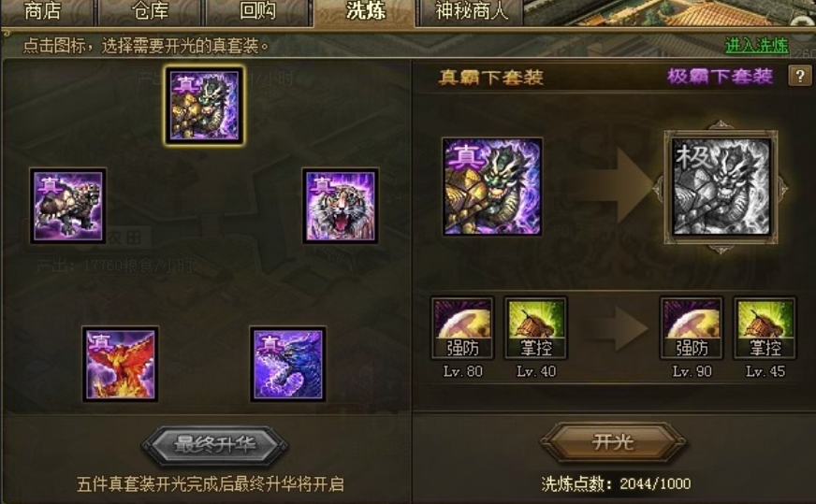
Task: Click the 掌控 Lv.40 skill icon
Action: click(x=536, y=328)
